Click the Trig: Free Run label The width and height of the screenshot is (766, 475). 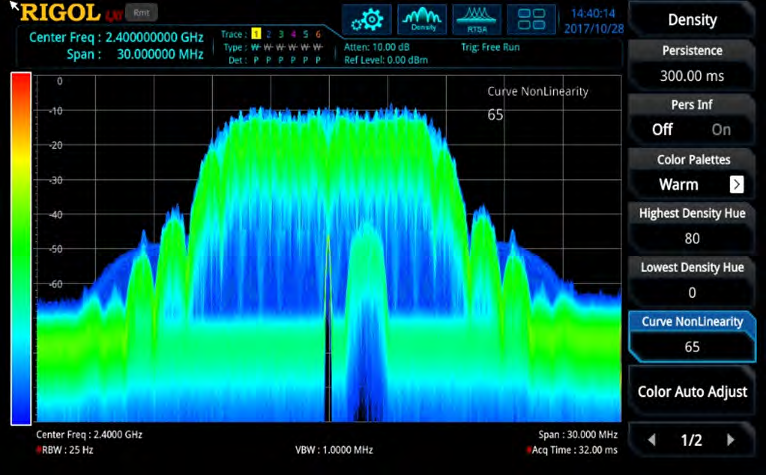(490, 47)
